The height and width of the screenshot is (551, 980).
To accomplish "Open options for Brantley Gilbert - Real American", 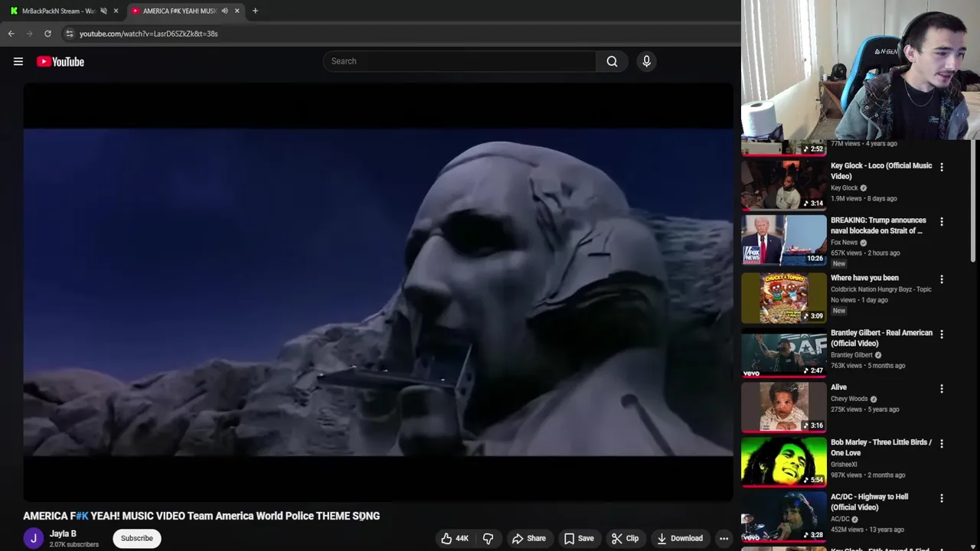I will [942, 334].
